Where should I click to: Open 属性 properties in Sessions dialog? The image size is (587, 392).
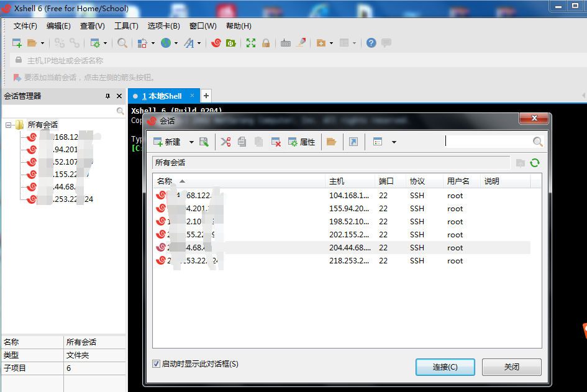pos(302,142)
